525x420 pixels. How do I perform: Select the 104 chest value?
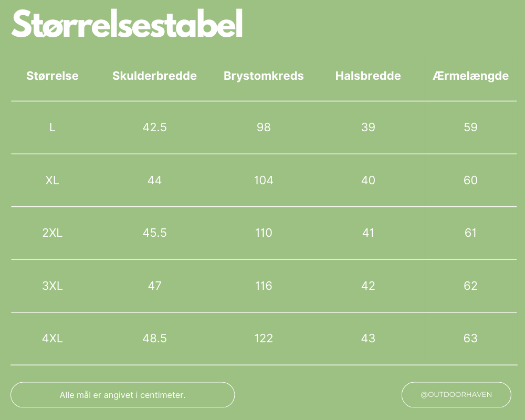[x=264, y=180]
